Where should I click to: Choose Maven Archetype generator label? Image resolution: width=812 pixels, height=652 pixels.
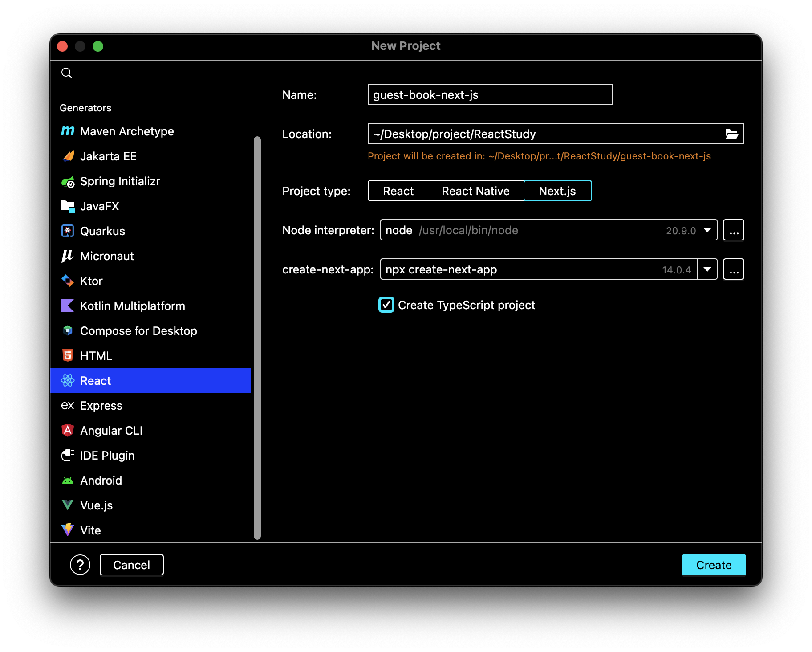click(x=127, y=131)
